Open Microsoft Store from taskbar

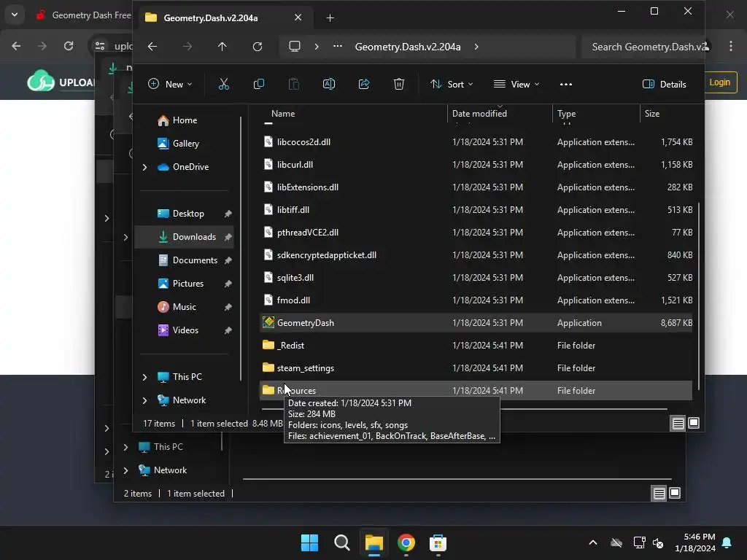(x=438, y=542)
